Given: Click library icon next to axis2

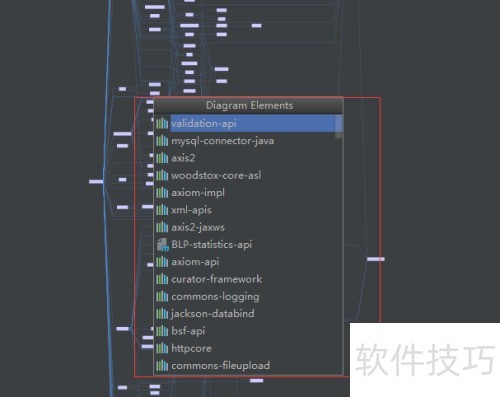Looking at the screenshot, I should (x=162, y=158).
